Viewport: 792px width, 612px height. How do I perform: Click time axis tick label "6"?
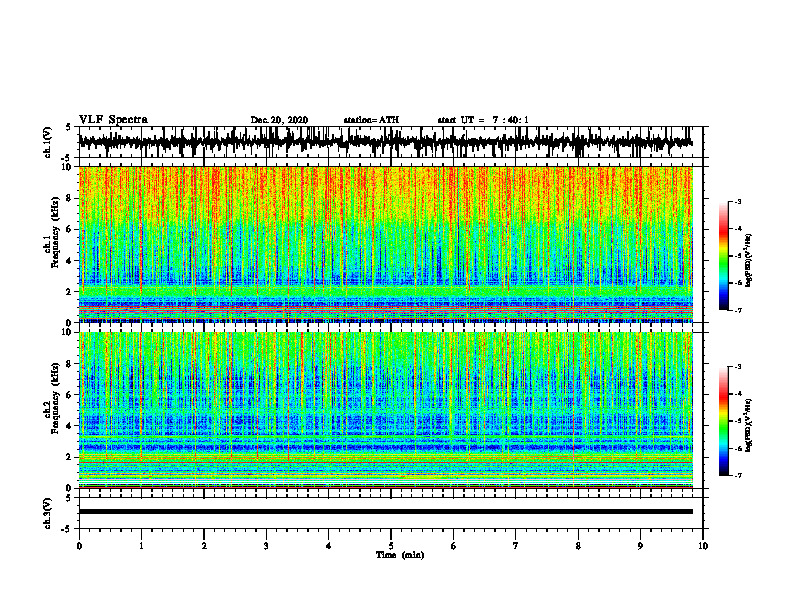tap(453, 546)
